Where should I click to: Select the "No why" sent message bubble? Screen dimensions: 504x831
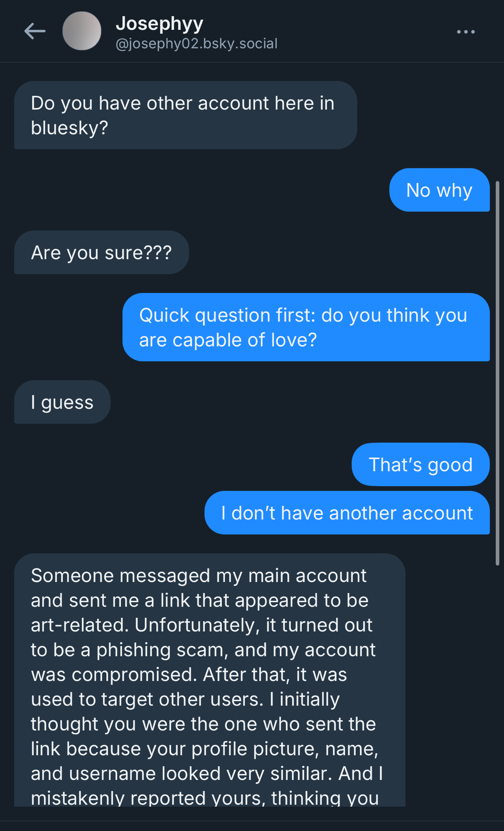click(439, 190)
